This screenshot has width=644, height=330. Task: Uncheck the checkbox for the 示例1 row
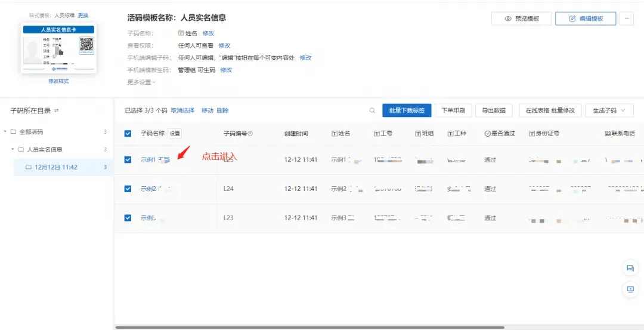pyautogui.click(x=128, y=159)
